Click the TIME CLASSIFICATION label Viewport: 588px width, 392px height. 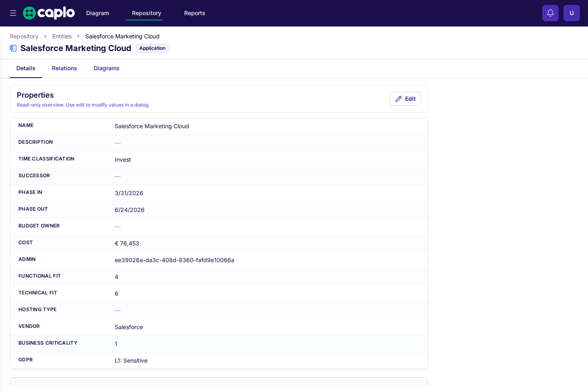tap(47, 159)
